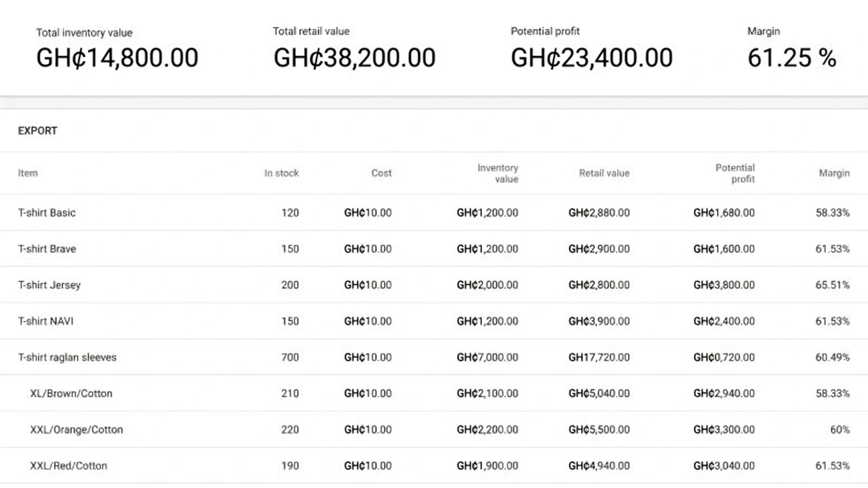Sort by the Item column header

[28, 173]
